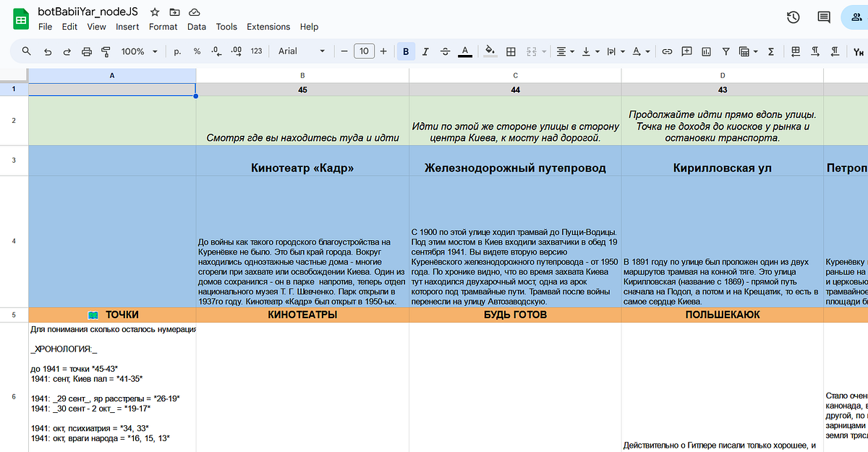Expand the merge cells type arrow

543,51
